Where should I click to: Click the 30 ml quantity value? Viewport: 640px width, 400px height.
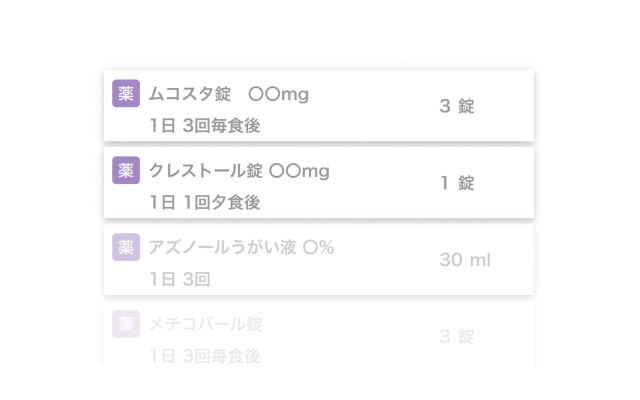pyautogui.click(x=465, y=260)
